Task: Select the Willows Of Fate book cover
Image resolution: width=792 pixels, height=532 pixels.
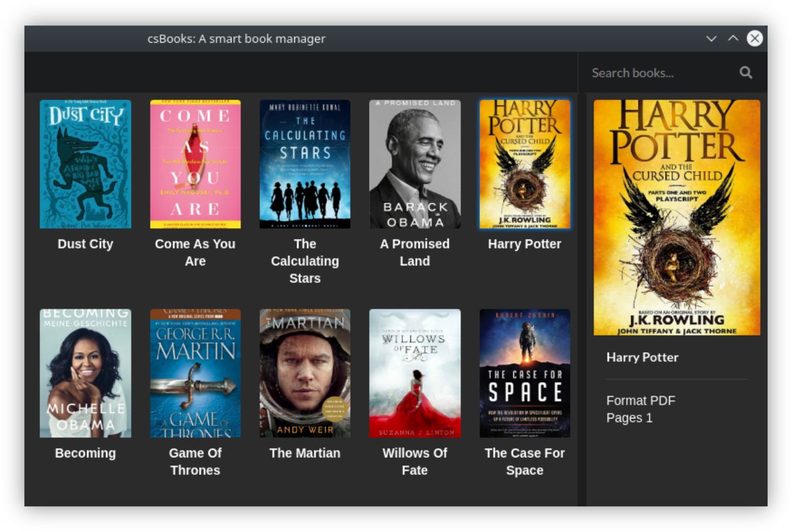Action: click(415, 372)
